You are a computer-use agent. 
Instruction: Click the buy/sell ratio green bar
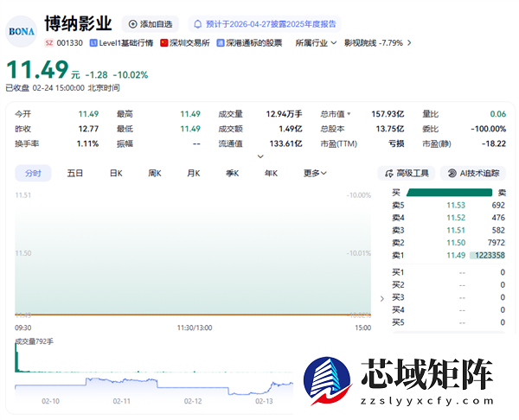coord(449,193)
